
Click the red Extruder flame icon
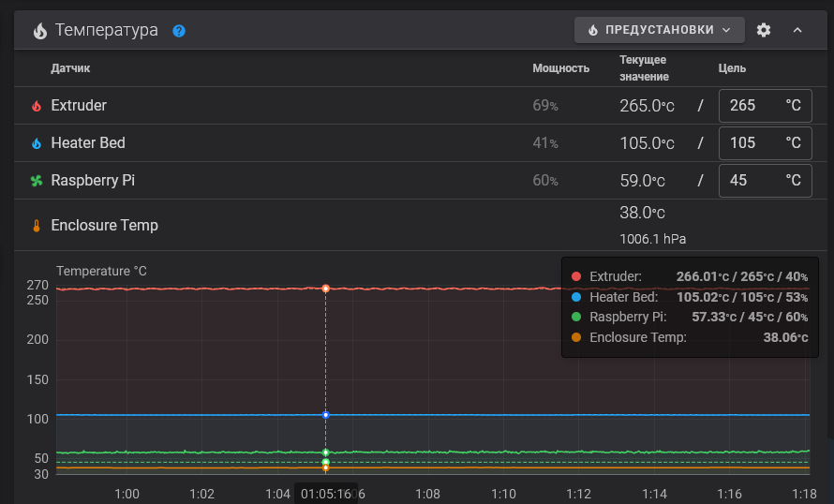[37, 106]
